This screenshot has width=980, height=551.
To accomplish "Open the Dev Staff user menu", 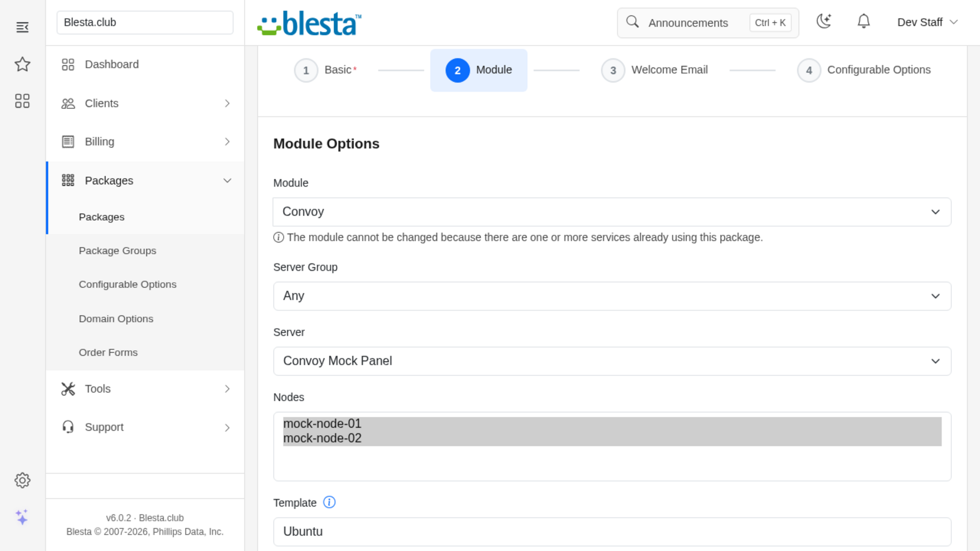I will coord(927,22).
